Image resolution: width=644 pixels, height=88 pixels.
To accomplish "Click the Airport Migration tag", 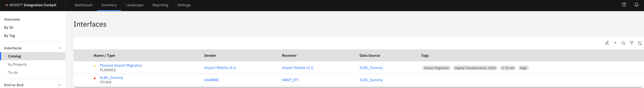I will 436,68.
